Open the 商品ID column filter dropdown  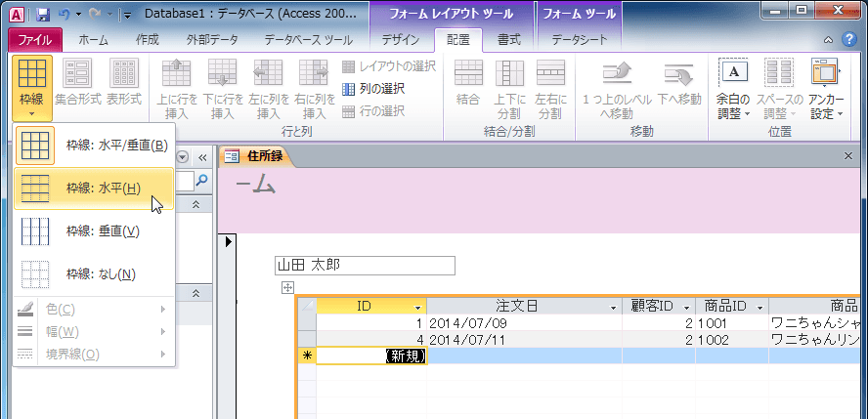click(x=759, y=307)
